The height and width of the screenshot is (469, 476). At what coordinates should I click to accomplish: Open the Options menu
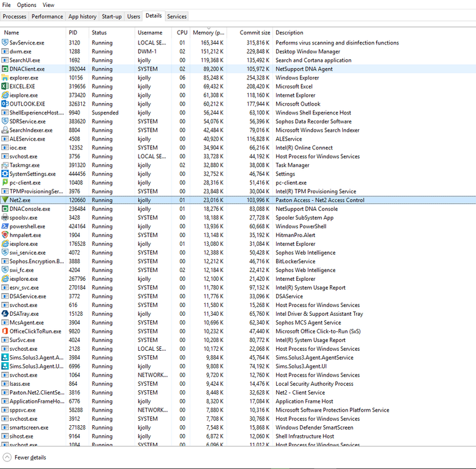coord(26,5)
